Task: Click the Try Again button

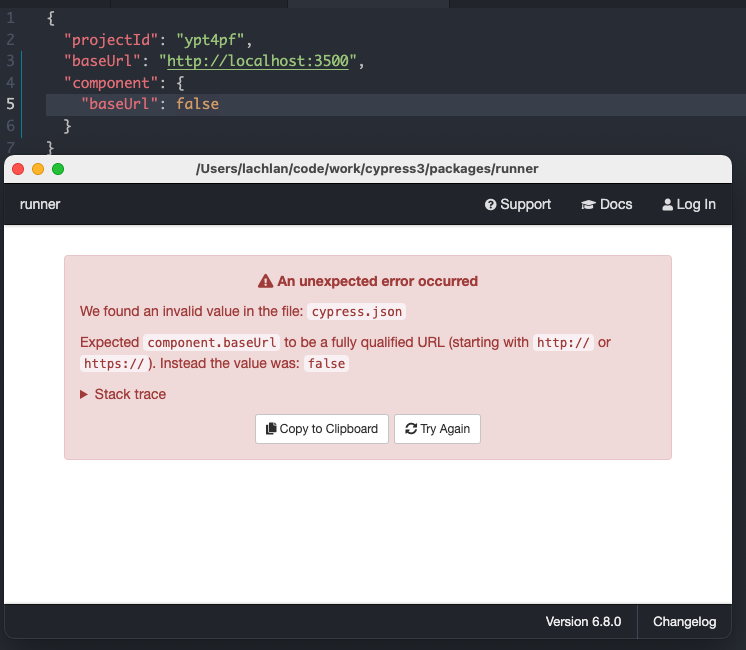Action: click(437, 429)
